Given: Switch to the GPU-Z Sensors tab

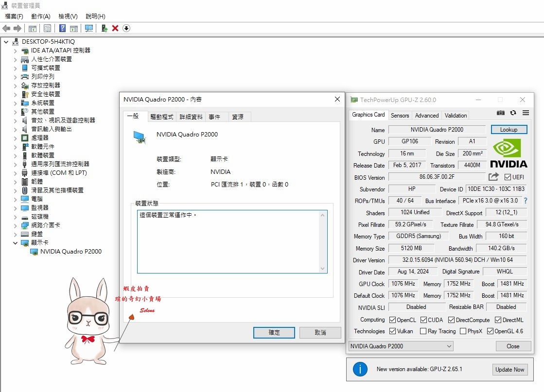Looking at the screenshot, I should [400, 116].
